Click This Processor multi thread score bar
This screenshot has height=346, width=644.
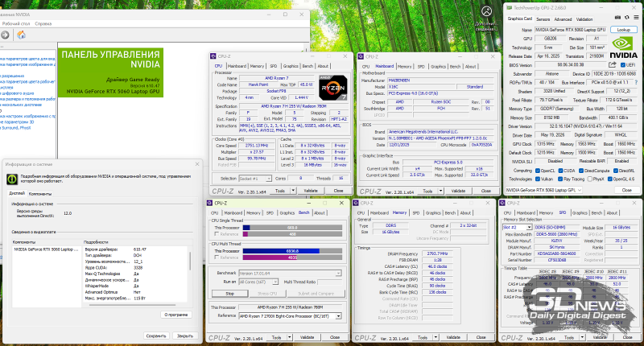pos(292,251)
